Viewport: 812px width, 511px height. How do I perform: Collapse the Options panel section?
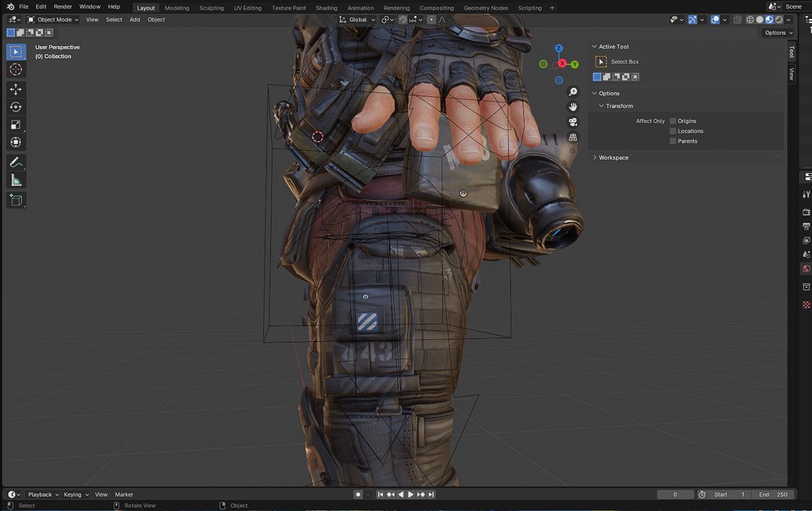[595, 93]
